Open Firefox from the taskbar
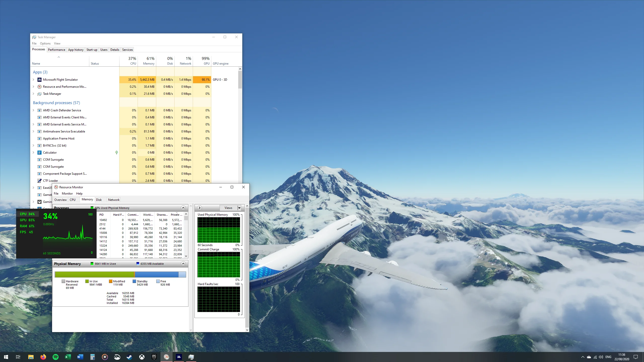The height and width of the screenshot is (362, 644). click(43, 357)
